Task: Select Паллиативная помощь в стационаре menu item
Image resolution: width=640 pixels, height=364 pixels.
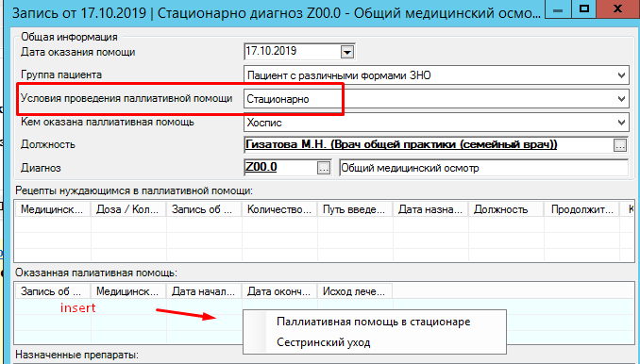Action: coord(374,322)
